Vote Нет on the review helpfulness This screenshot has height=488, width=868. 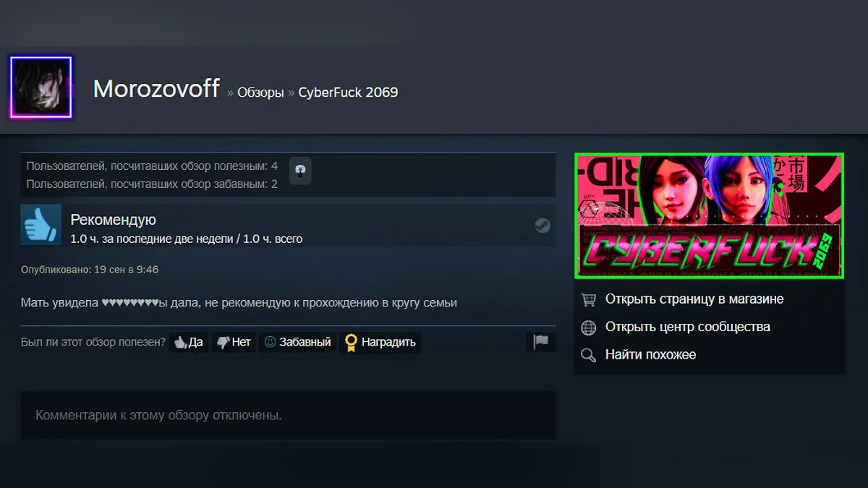234,342
